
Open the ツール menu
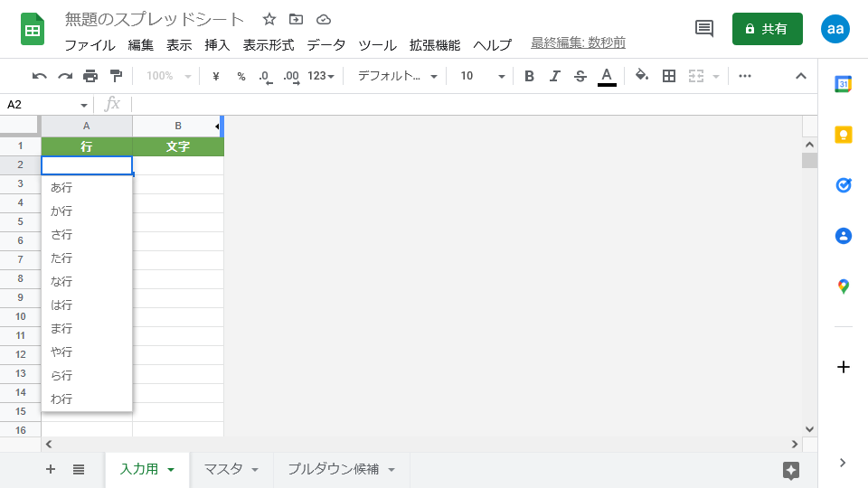coord(378,45)
